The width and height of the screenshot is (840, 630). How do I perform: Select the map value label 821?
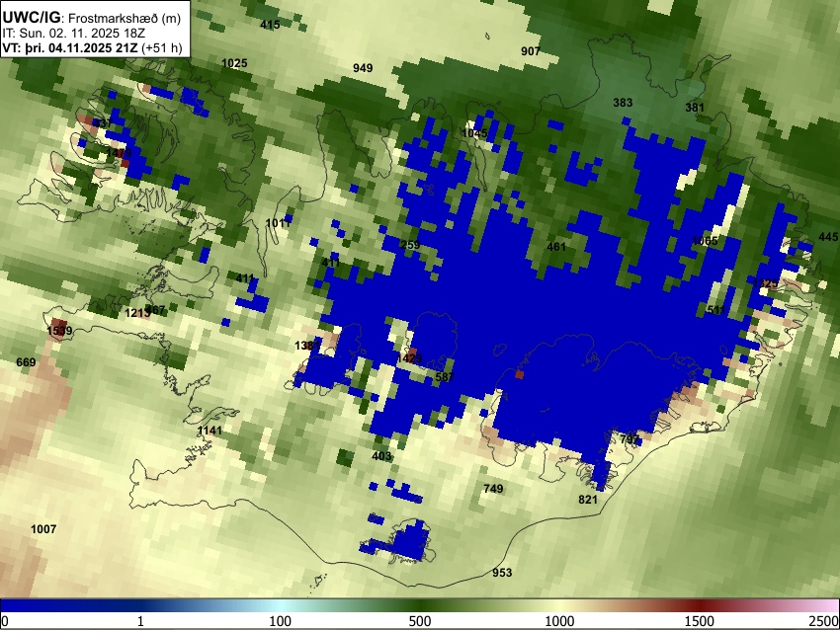click(588, 500)
